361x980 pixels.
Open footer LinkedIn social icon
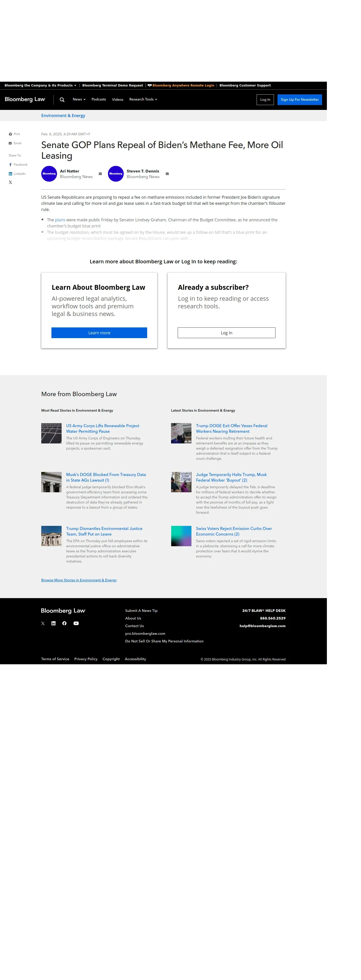(53, 623)
